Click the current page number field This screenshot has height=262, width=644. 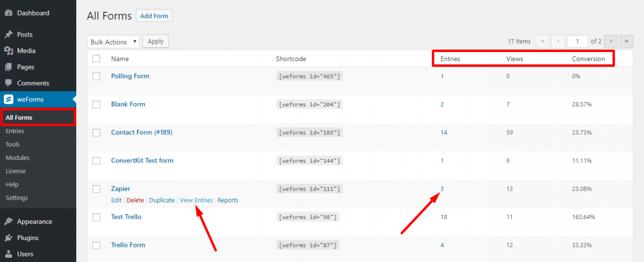pyautogui.click(x=577, y=41)
